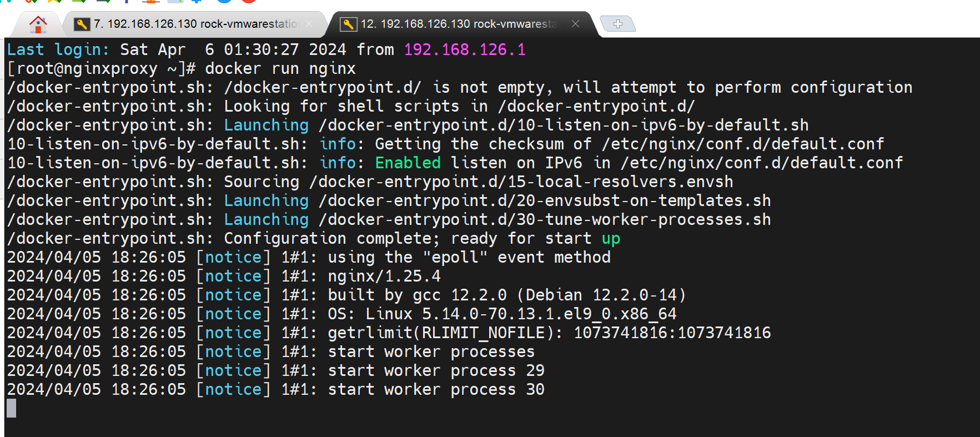Switch to tab 7. 192.168.126.130 rock-vmwarestation
Viewport: 980px width, 437px height.
(x=194, y=24)
